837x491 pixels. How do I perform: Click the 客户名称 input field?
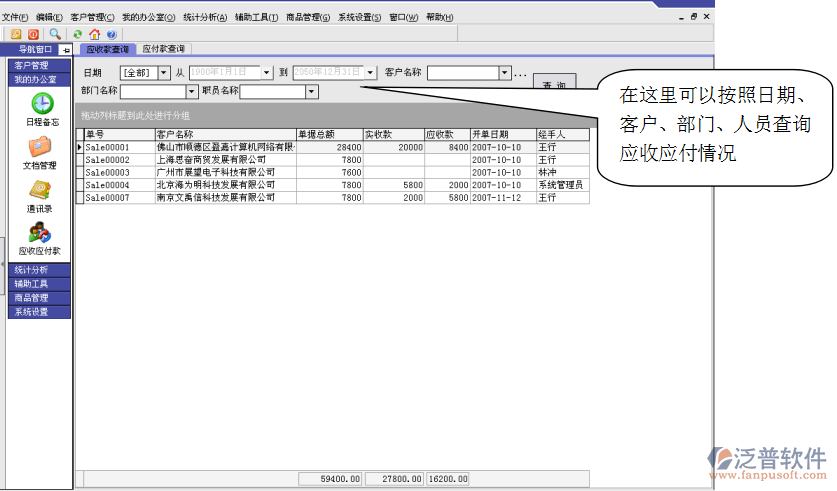tap(463, 73)
